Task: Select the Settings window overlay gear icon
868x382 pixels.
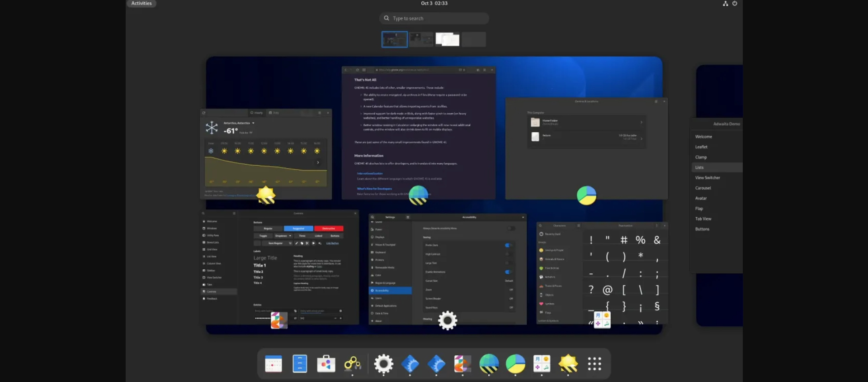Action: pos(448,320)
